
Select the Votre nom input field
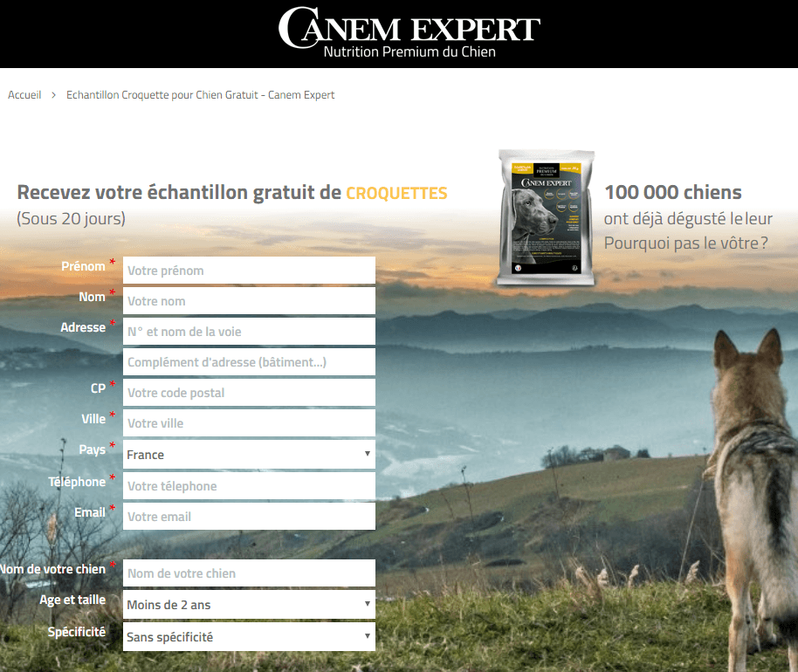249,300
